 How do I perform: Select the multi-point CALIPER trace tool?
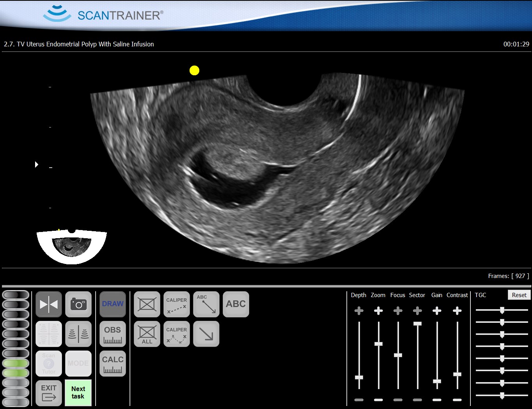click(x=177, y=334)
